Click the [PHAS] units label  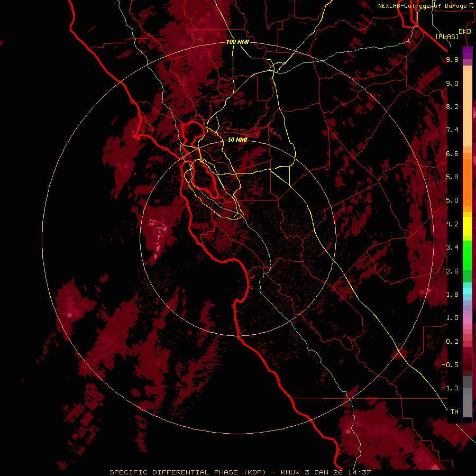[447, 37]
